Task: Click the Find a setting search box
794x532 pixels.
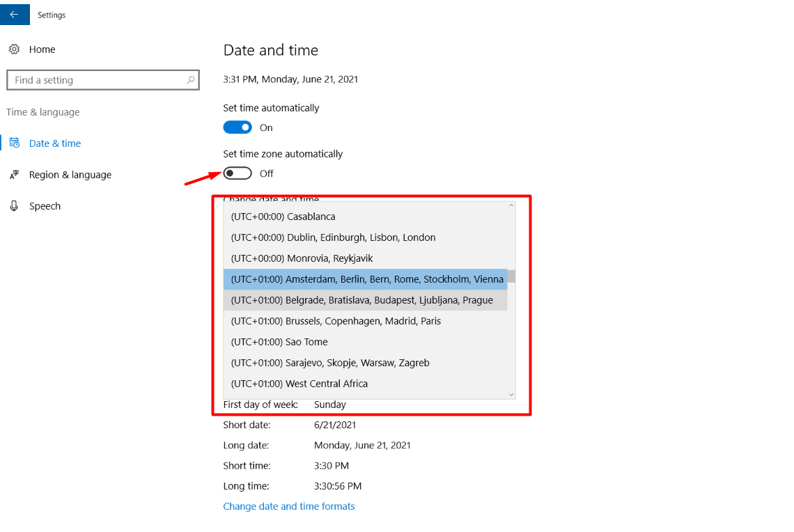Action: (x=103, y=80)
